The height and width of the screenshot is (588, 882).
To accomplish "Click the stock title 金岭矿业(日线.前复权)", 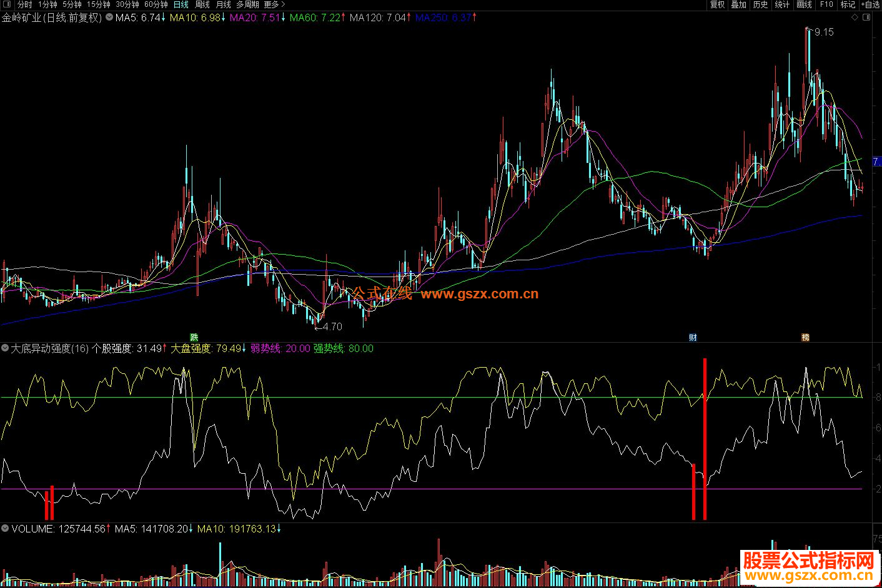I will pyautogui.click(x=52, y=17).
